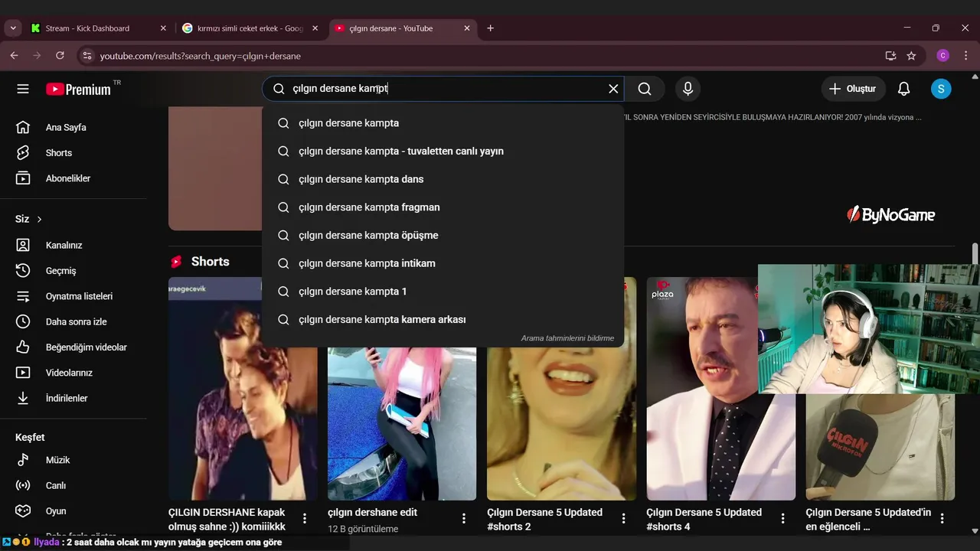
Task: Open Chrome three-dot menu
Action: (966, 56)
